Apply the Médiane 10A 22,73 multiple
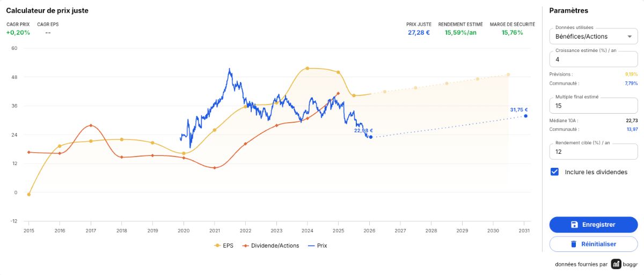The width and height of the screenshot is (644, 275). click(631, 120)
